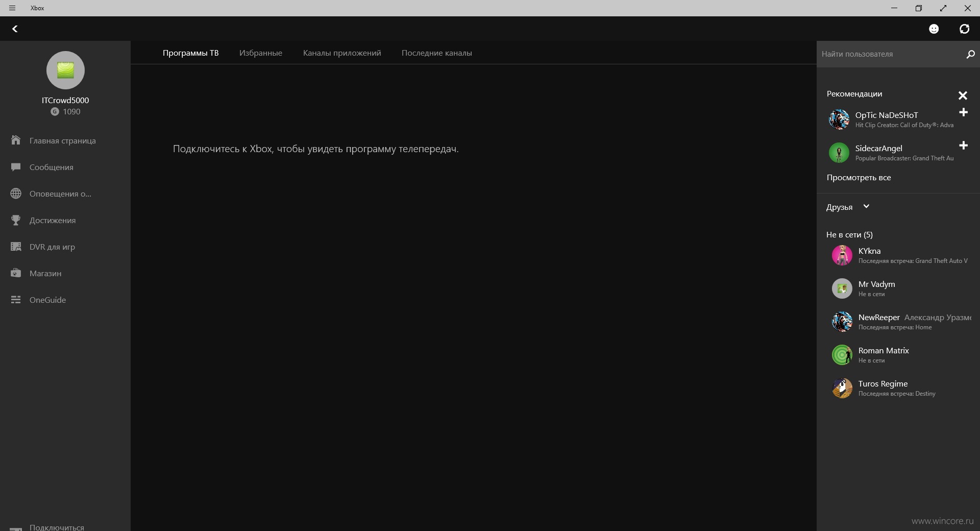Click Просмотреть все link
This screenshot has height=531, width=980.
(x=859, y=177)
